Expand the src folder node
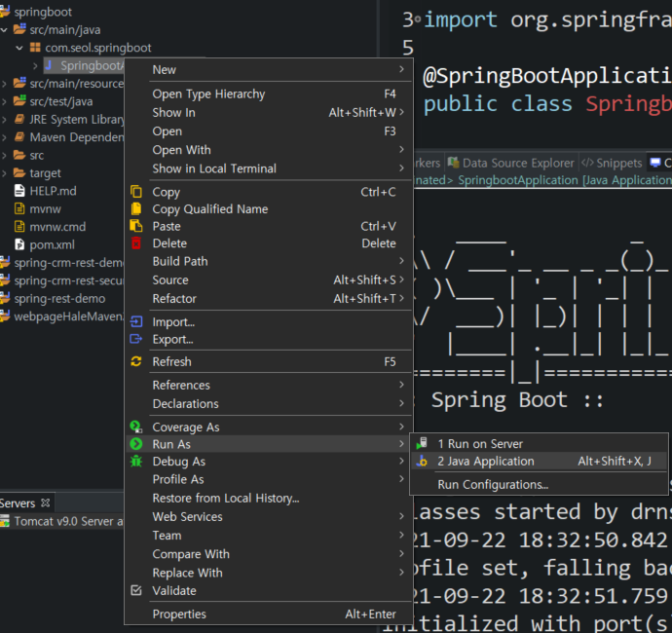 pos(4,155)
